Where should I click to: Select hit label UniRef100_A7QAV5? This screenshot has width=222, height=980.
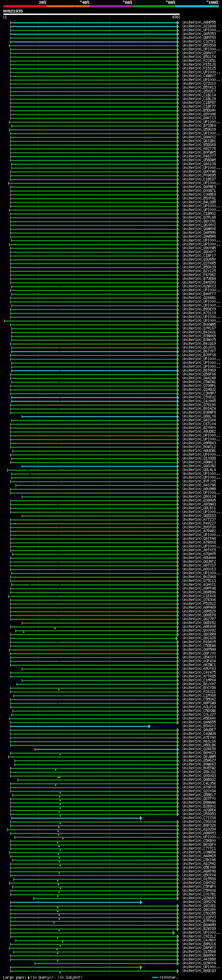199,554
